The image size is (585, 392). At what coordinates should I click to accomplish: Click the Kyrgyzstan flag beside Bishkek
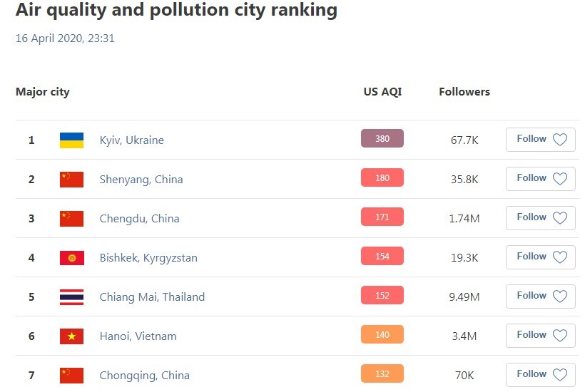coord(71,258)
